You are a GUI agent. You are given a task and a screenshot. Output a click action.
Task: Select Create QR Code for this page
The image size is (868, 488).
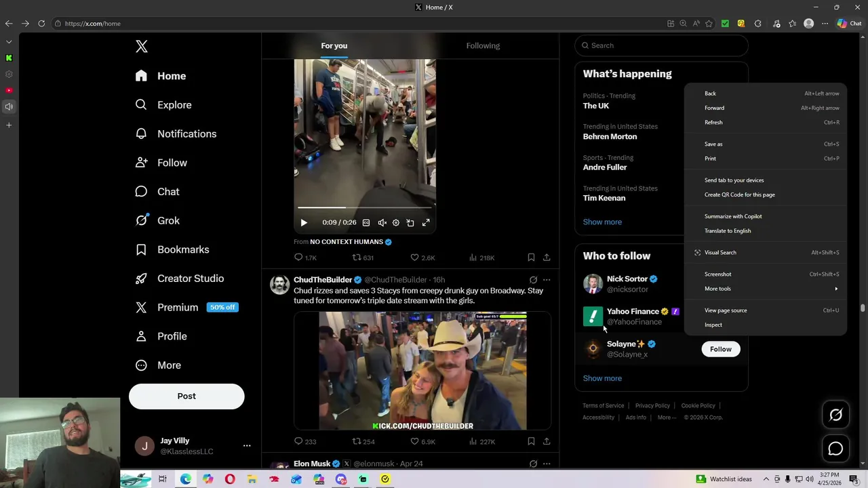point(765,195)
